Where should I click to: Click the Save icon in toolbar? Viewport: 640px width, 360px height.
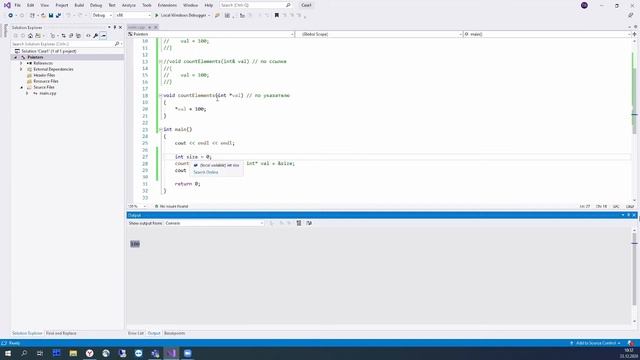pos(51,16)
